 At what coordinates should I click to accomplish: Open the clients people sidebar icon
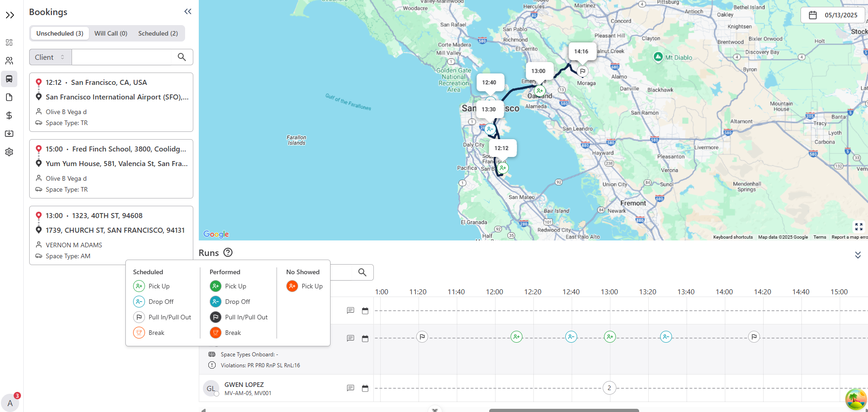pyautogui.click(x=9, y=61)
